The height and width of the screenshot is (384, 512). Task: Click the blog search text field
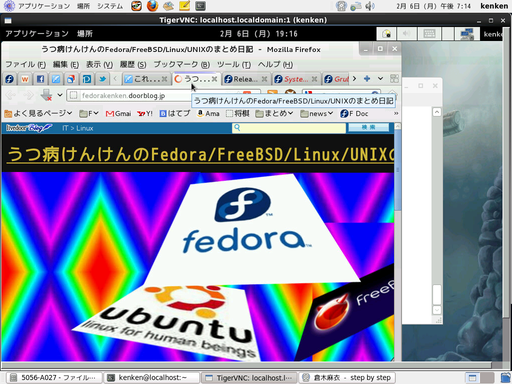pos(289,128)
